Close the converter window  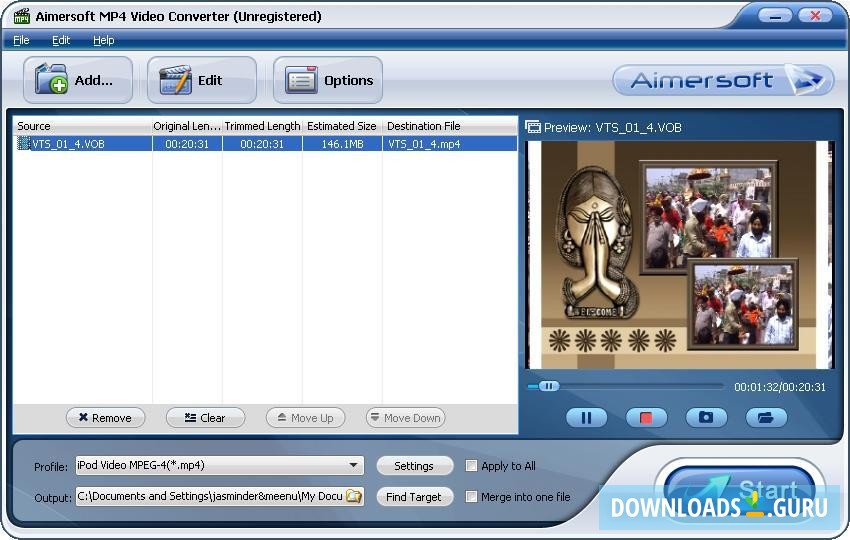coord(815,16)
